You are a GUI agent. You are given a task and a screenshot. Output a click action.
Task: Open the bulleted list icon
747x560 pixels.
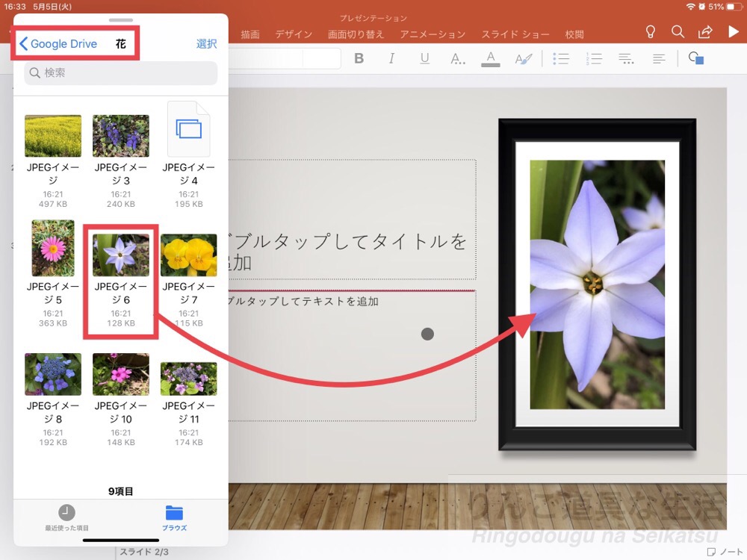[x=561, y=58]
